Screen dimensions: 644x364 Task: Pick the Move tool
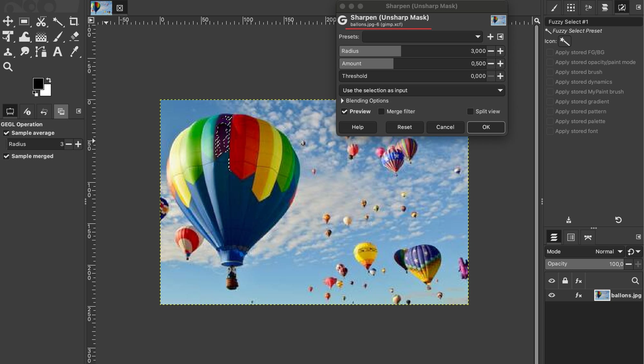(8, 22)
